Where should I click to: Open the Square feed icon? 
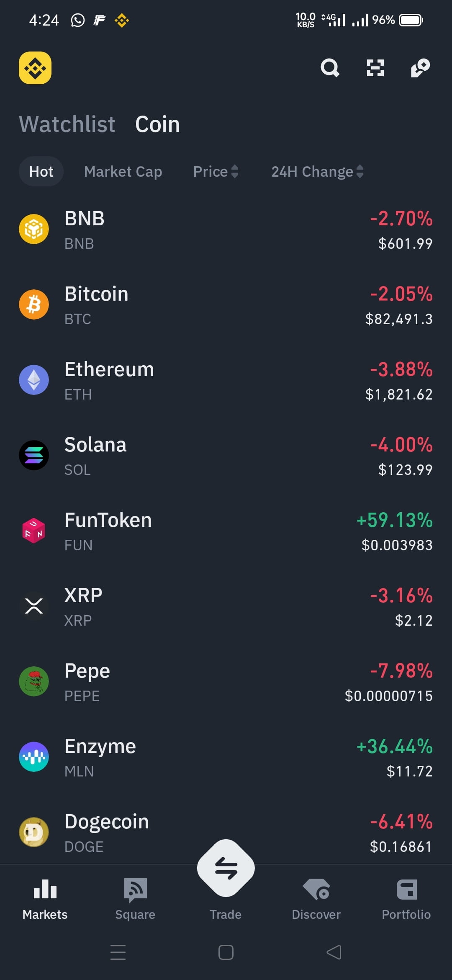(136, 890)
